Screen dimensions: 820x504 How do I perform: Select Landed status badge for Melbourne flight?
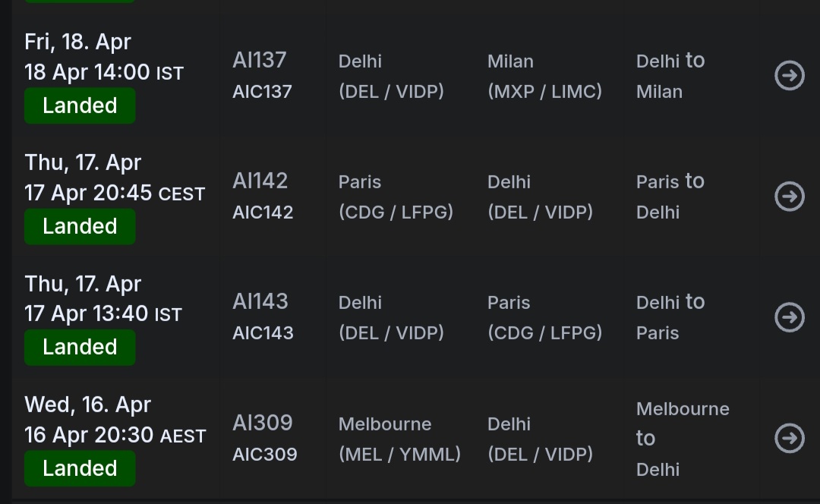pyautogui.click(x=80, y=468)
